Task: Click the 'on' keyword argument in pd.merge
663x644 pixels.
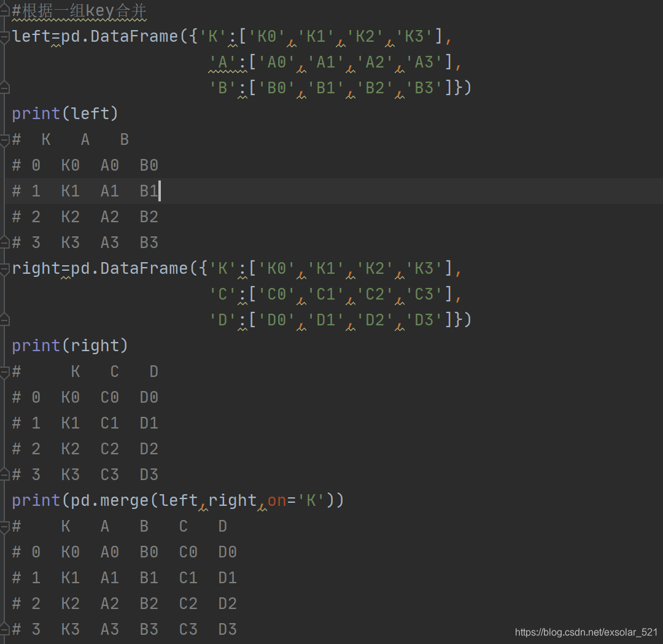Action: [x=277, y=501]
